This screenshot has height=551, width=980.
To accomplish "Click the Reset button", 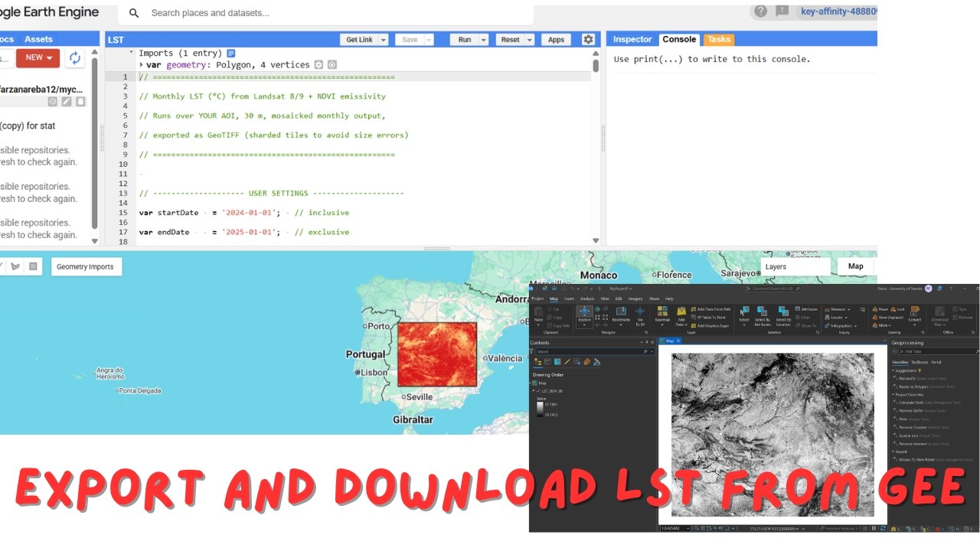I will tap(510, 40).
